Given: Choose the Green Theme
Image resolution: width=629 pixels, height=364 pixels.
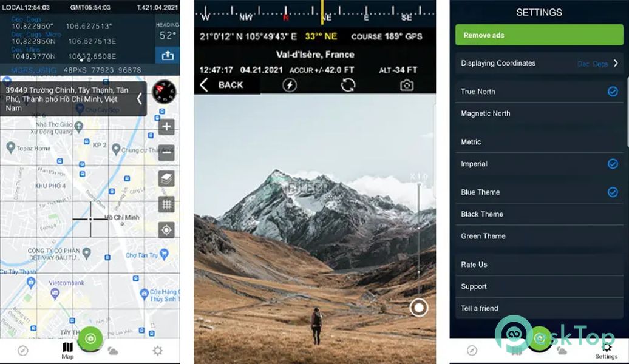Looking at the screenshot, I should pyautogui.click(x=539, y=236).
